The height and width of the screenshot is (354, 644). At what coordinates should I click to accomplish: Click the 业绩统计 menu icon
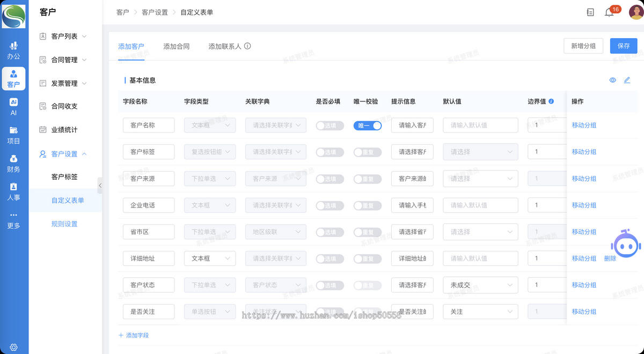click(x=43, y=130)
